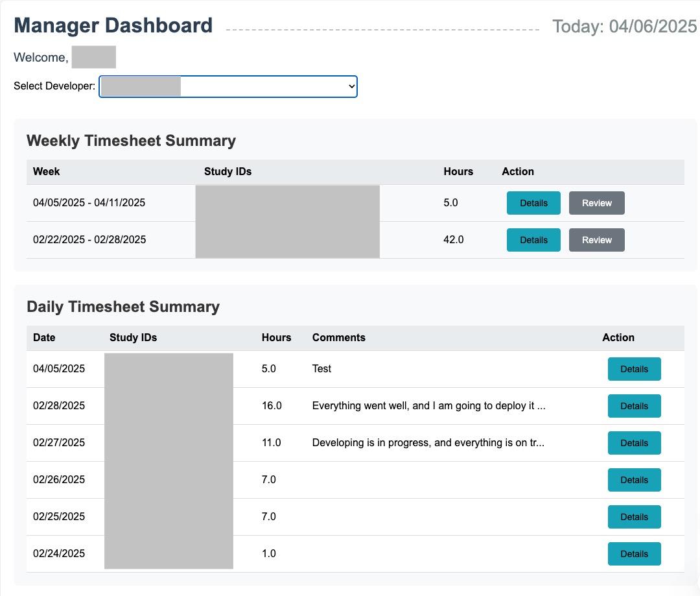Click the Daily Timesheet Summary heading
This screenshot has height=596, width=700.
(x=123, y=307)
